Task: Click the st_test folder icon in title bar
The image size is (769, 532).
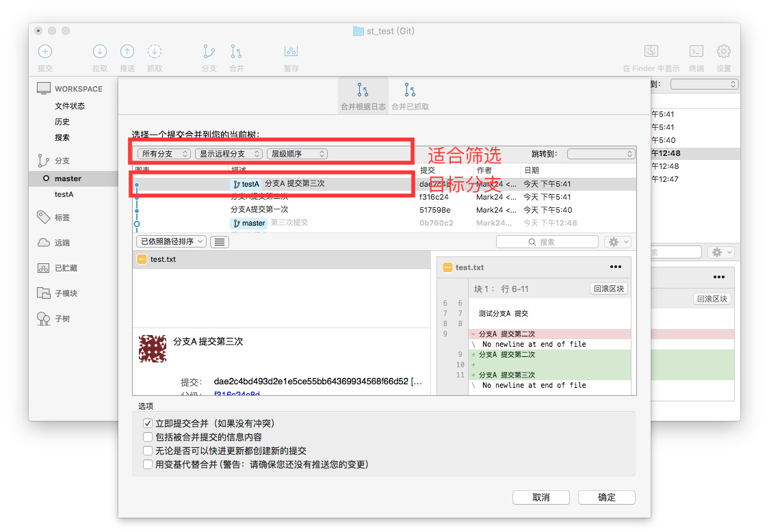Action: (x=358, y=31)
